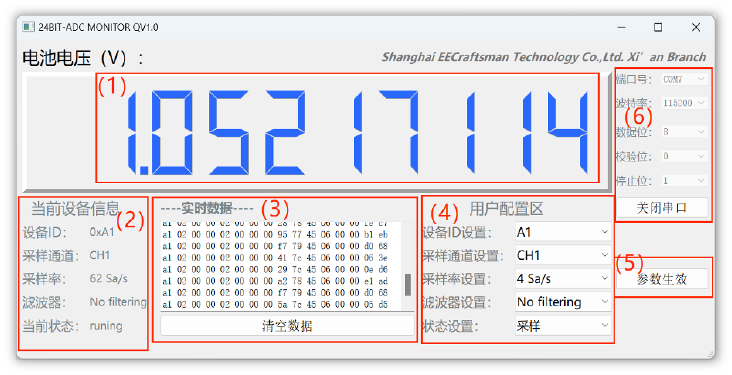
Task: Open the 状态设置 dropdown showing 采样
Action: [563, 325]
